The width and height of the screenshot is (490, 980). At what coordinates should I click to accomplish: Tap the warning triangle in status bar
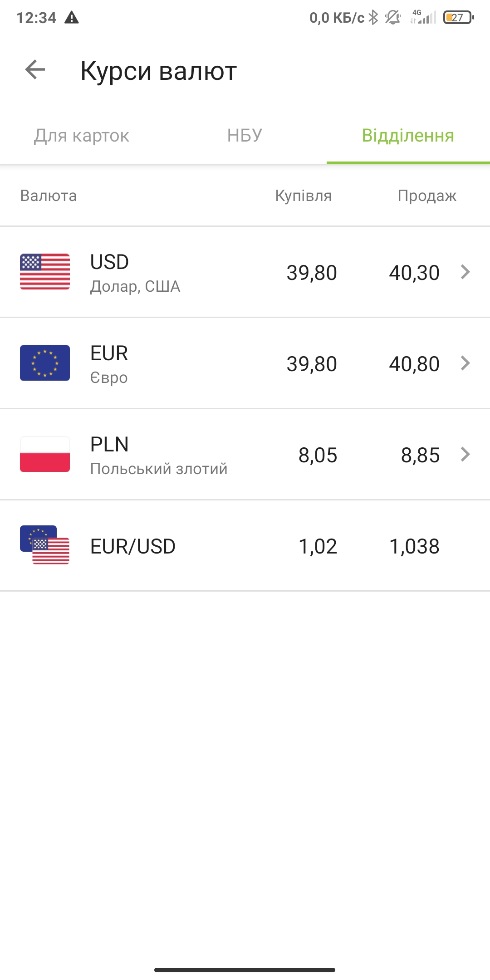pyautogui.click(x=72, y=18)
